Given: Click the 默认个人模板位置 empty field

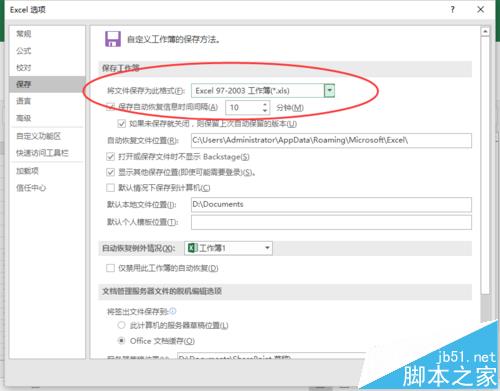Looking at the screenshot, I should 331,222.
